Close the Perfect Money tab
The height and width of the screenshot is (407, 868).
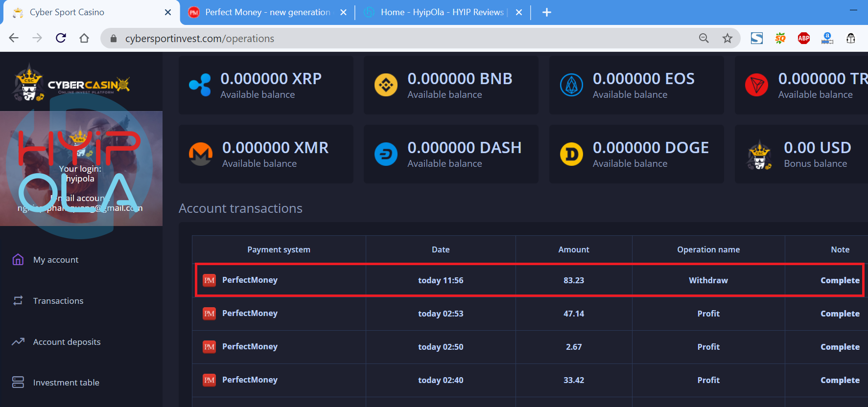tap(344, 12)
